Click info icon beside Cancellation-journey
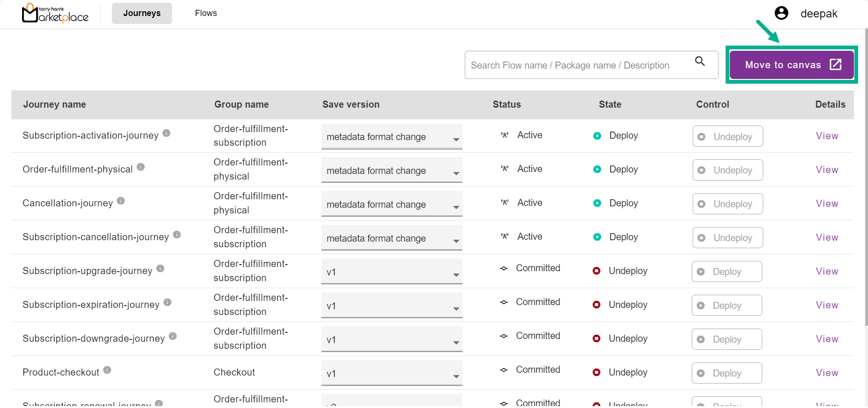 pyautogui.click(x=121, y=201)
